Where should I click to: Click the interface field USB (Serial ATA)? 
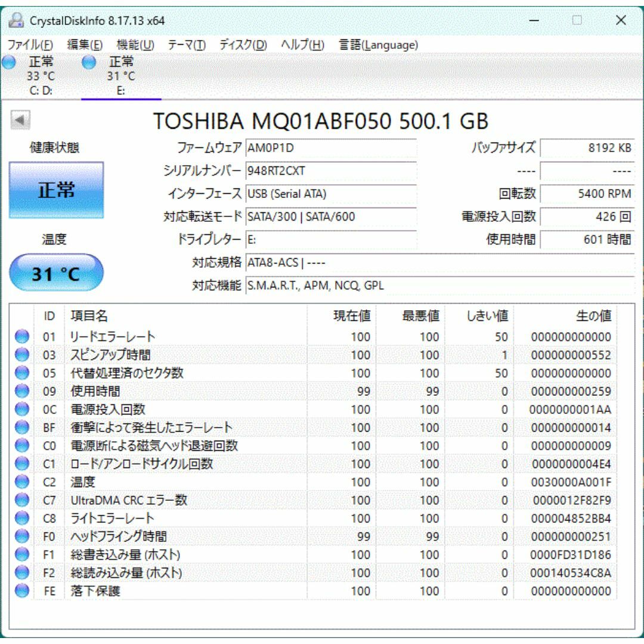coord(331,193)
